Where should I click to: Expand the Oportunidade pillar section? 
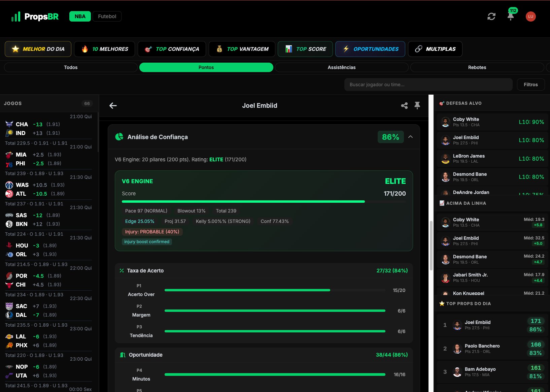[264, 355]
